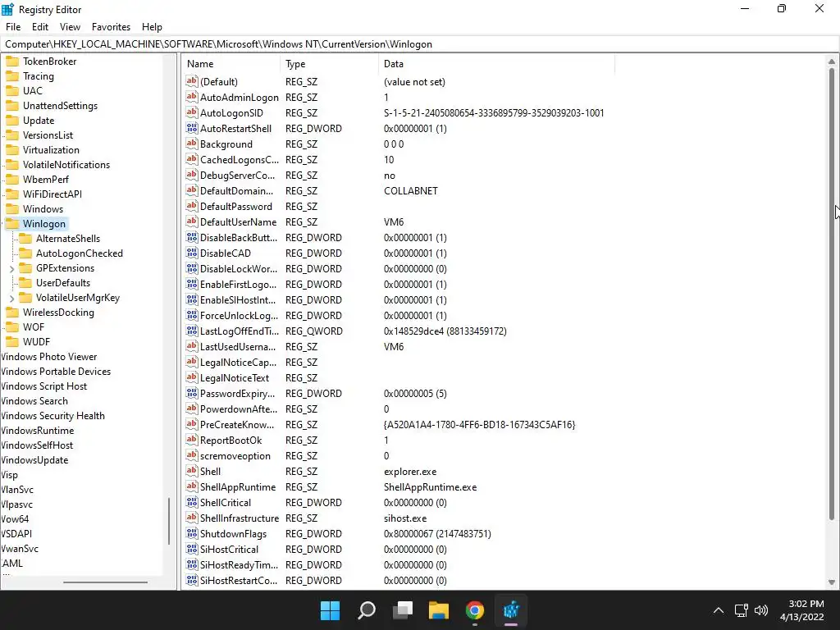Open the Windows Start menu
840x630 pixels.
click(330, 610)
